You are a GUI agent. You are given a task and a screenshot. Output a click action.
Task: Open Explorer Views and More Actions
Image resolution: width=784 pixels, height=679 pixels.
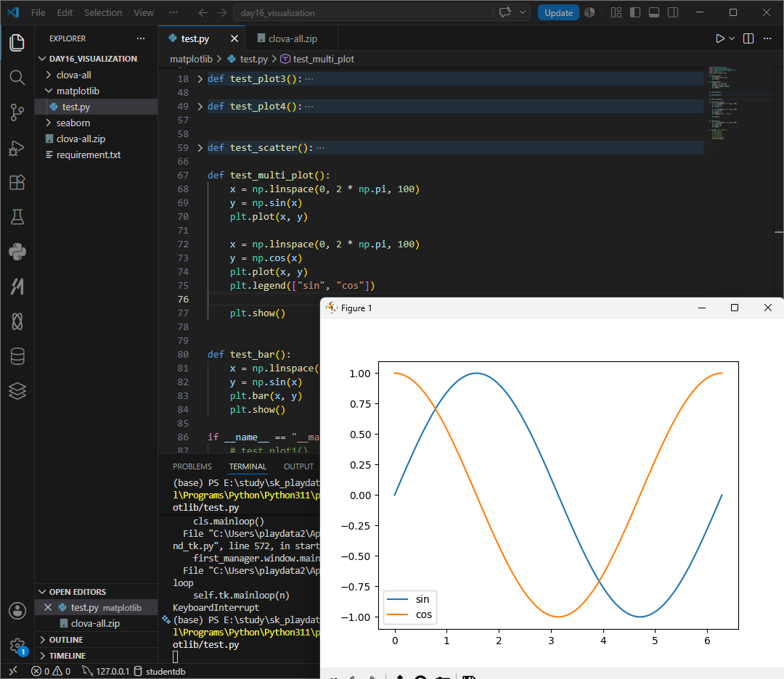[141, 38]
